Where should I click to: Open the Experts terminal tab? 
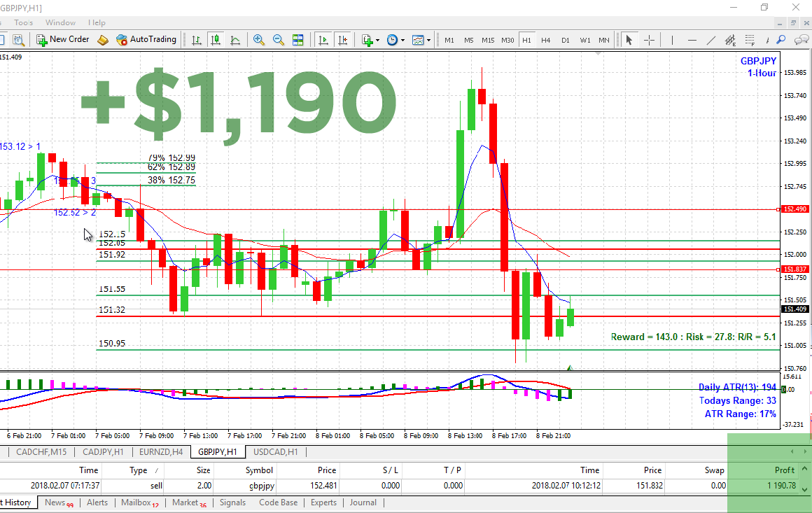[x=323, y=502]
